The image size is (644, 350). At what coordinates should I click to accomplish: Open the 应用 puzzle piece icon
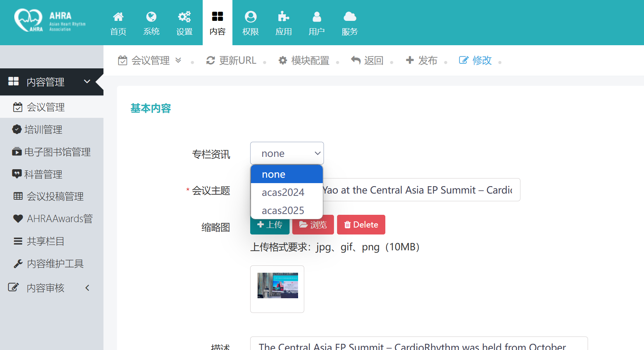[283, 17]
